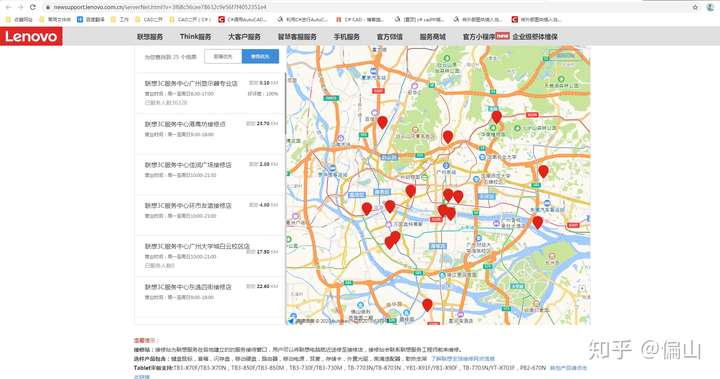Open the 联想服务 navigation menu
Image resolution: width=720 pixels, height=379 pixels.
click(150, 37)
